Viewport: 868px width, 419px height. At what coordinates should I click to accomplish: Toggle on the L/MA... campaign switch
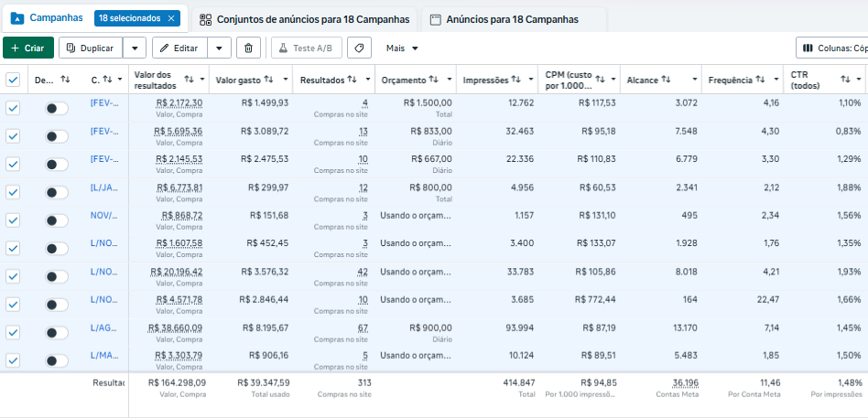(57, 361)
